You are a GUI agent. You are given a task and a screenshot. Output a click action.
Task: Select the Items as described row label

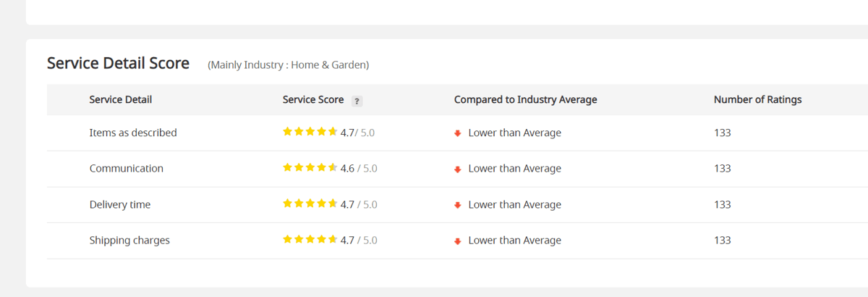(133, 133)
